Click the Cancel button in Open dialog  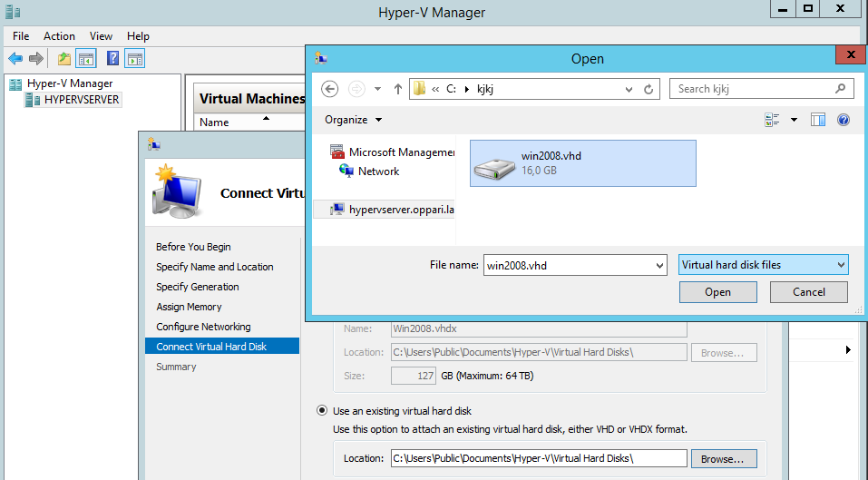point(809,292)
